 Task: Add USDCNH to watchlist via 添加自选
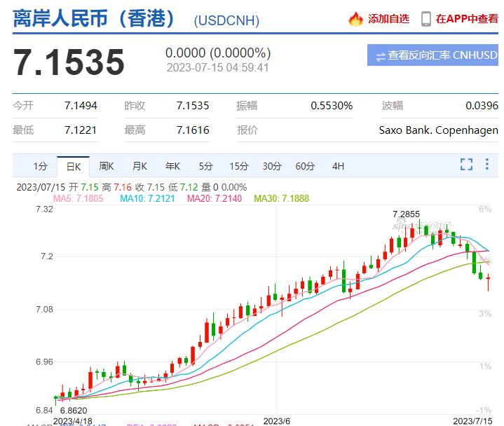point(388,19)
